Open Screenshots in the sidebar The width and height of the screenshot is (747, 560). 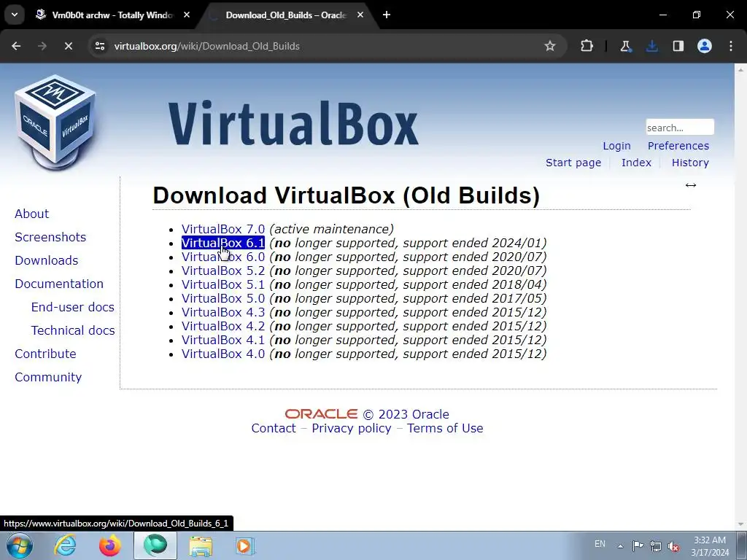(x=50, y=237)
